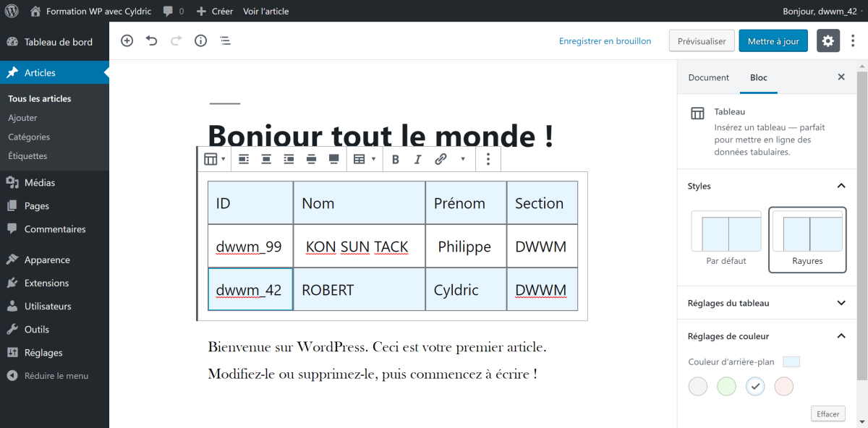Open the 'Extensions' admin menu
Image resolution: width=868 pixels, height=428 pixels.
tap(54, 283)
